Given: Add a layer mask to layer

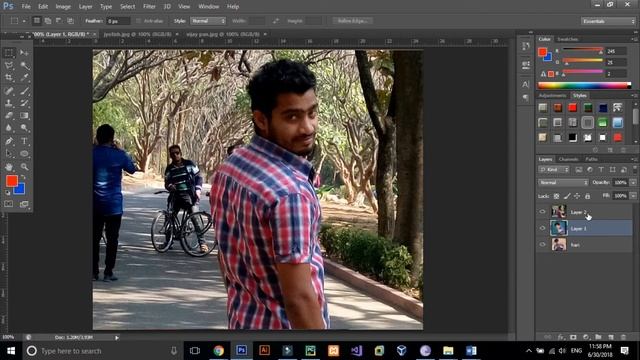Looking at the screenshot, I should 573,337.
